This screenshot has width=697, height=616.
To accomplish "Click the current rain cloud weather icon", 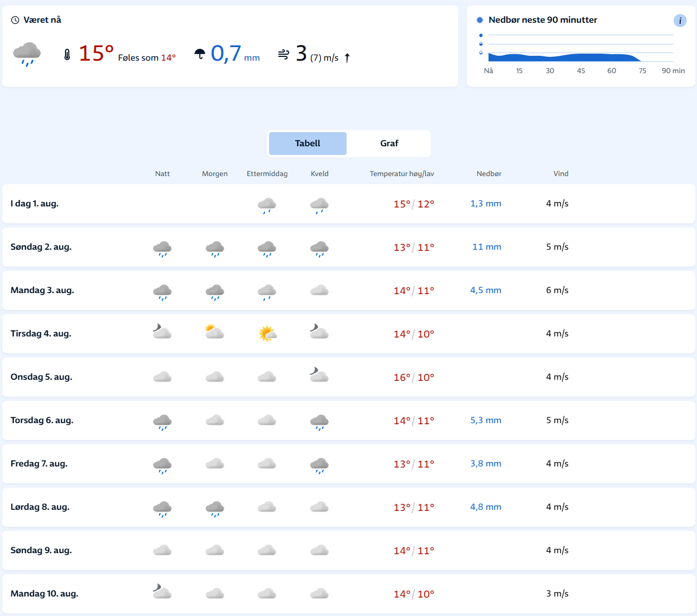I will click(27, 54).
